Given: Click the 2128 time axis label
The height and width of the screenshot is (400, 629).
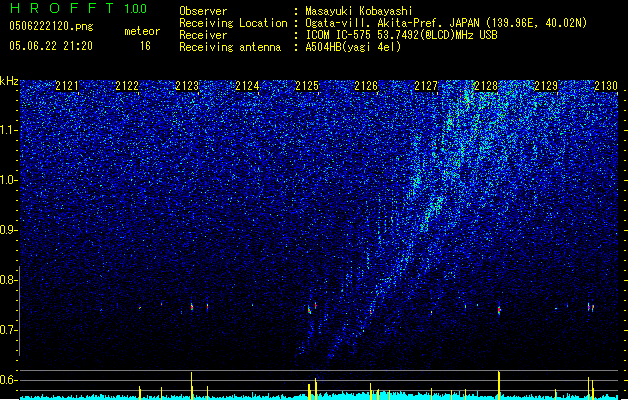Looking at the screenshot, I should click(486, 86).
